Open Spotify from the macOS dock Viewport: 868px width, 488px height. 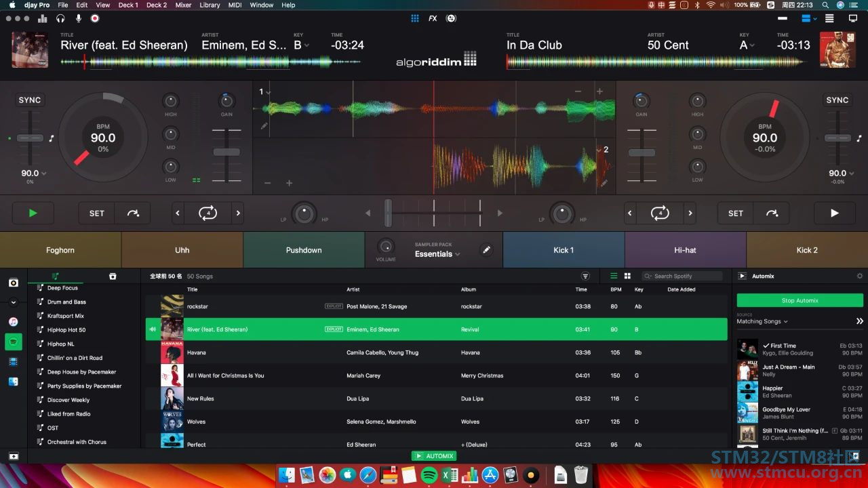click(429, 475)
